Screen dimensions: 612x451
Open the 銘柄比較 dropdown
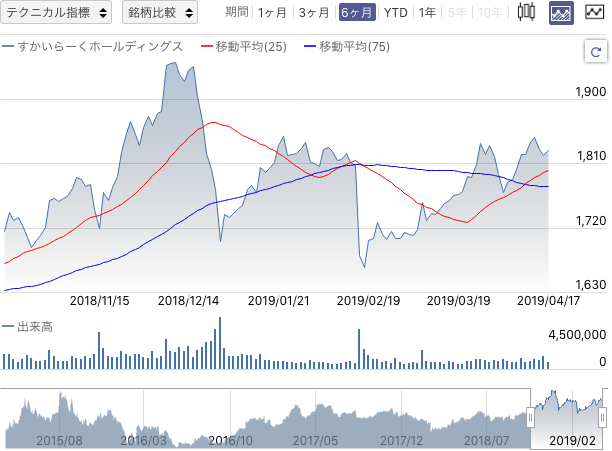pos(160,12)
